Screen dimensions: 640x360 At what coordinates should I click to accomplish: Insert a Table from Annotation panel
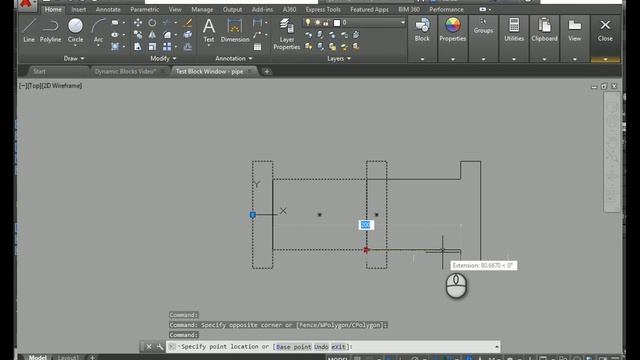pyautogui.click(x=257, y=47)
